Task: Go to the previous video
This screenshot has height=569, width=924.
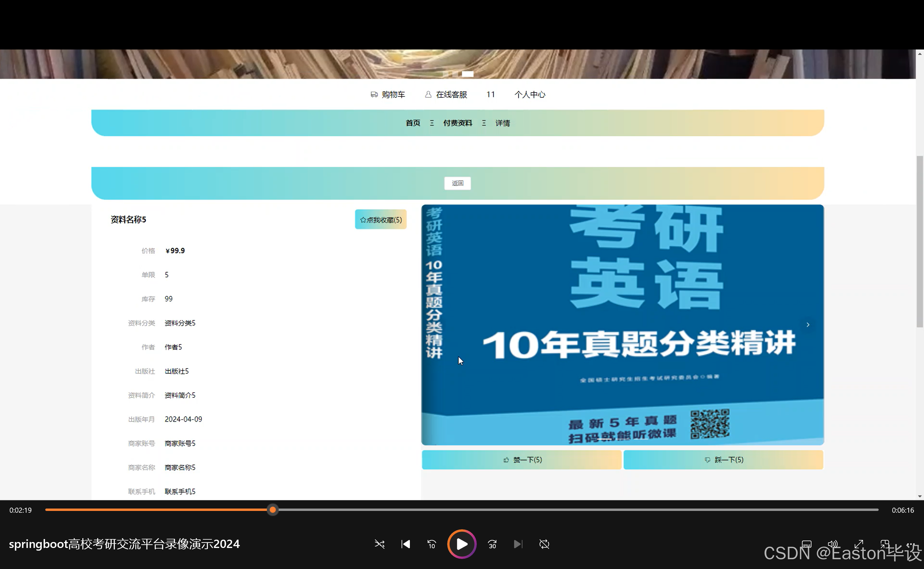Action: (405, 544)
